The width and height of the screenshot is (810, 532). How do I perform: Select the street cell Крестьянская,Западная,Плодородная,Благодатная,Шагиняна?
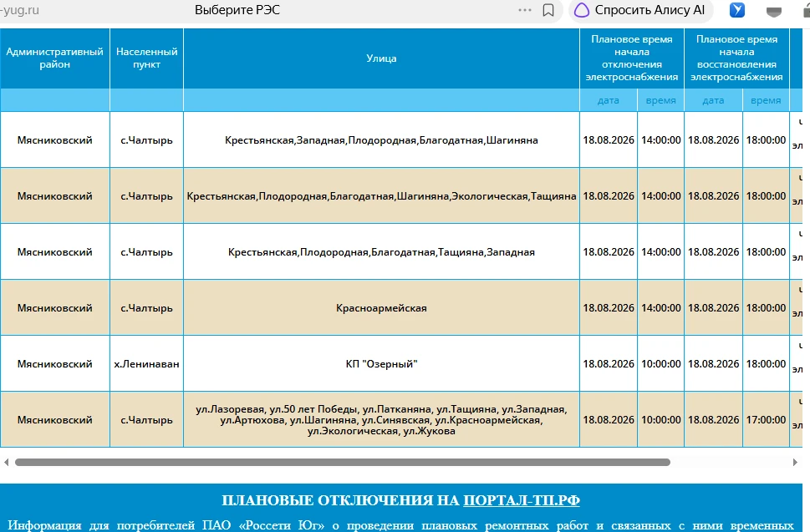pos(381,139)
